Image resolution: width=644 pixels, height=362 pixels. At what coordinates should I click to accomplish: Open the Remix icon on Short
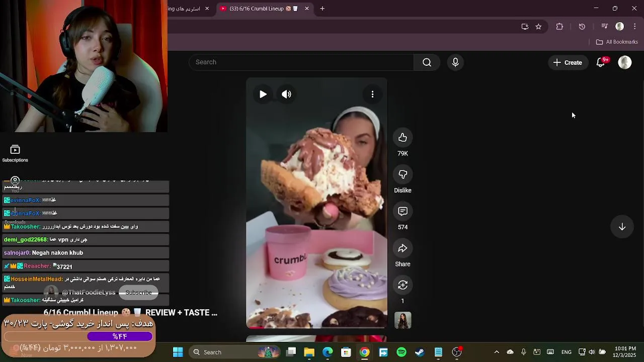pos(403,285)
